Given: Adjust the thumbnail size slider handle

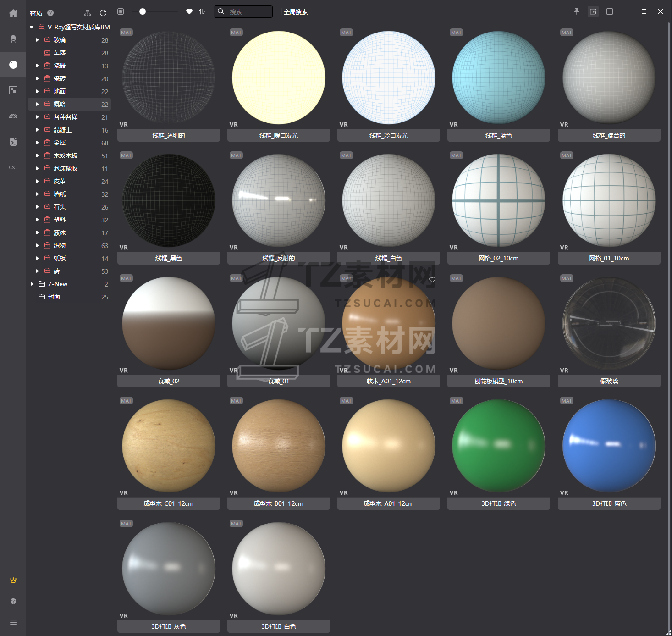Looking at the screenshot, I should coord(143,11).
